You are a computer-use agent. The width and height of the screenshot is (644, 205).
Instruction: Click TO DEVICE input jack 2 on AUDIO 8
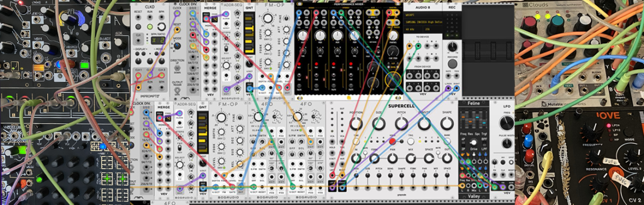(x=418, y=46)
